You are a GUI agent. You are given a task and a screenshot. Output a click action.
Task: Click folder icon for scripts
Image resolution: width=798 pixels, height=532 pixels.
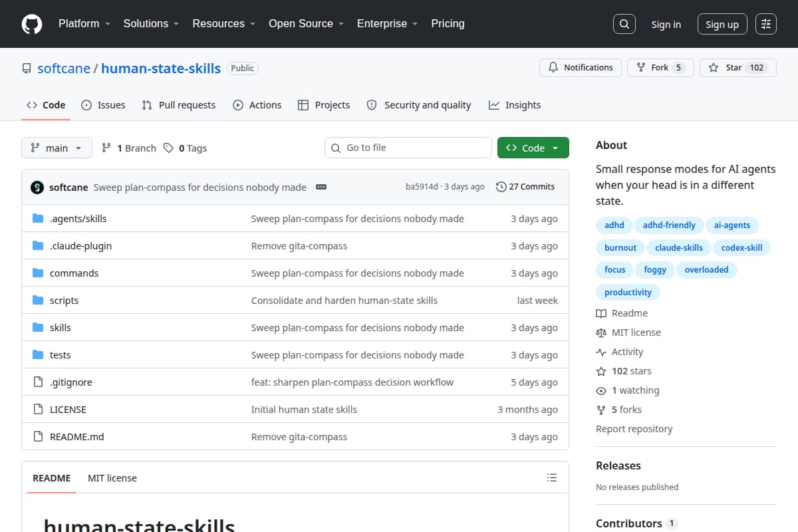click(x=38, y=301)
